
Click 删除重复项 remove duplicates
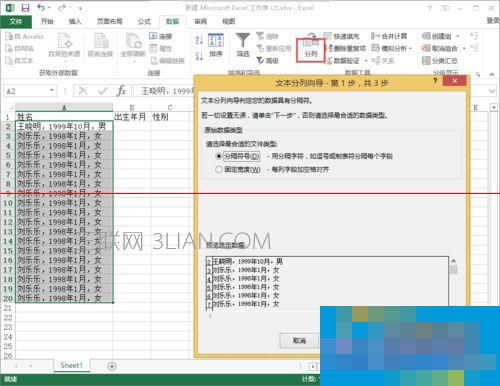click(346, 49)
